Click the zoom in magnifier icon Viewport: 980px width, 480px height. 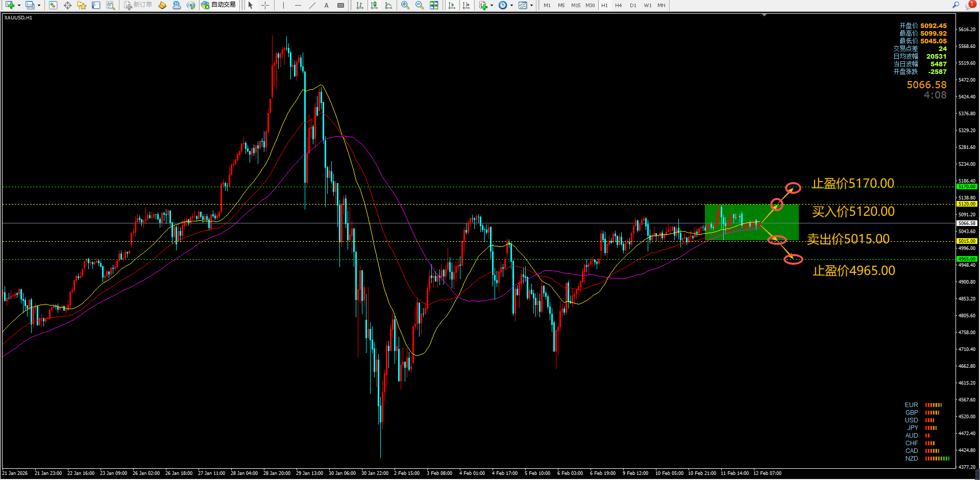click(x=405, y=6)
